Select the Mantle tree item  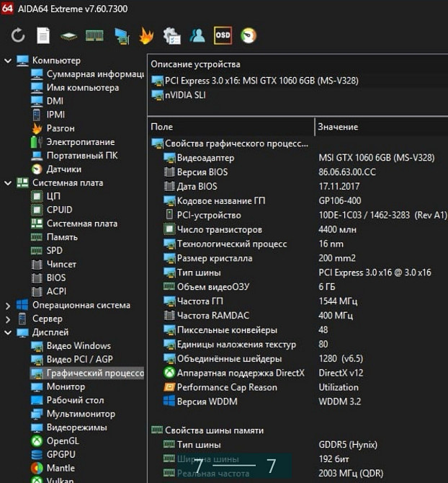pos(53,468)
